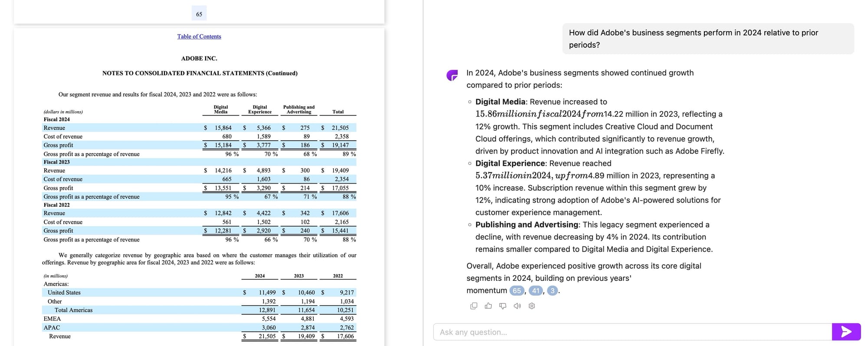Screen dimensions: 868x346
Task: Jump to citation page 65
Action: pos(516,291)
